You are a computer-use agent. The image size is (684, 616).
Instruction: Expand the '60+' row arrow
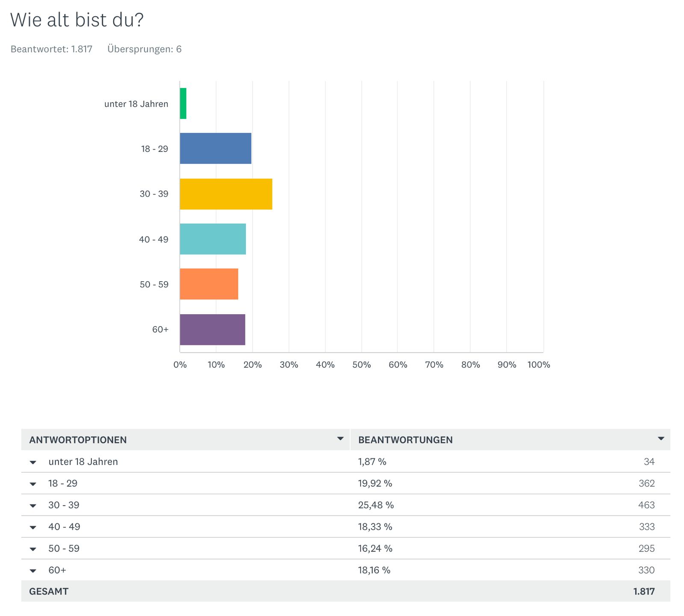[x=33, y=571]
